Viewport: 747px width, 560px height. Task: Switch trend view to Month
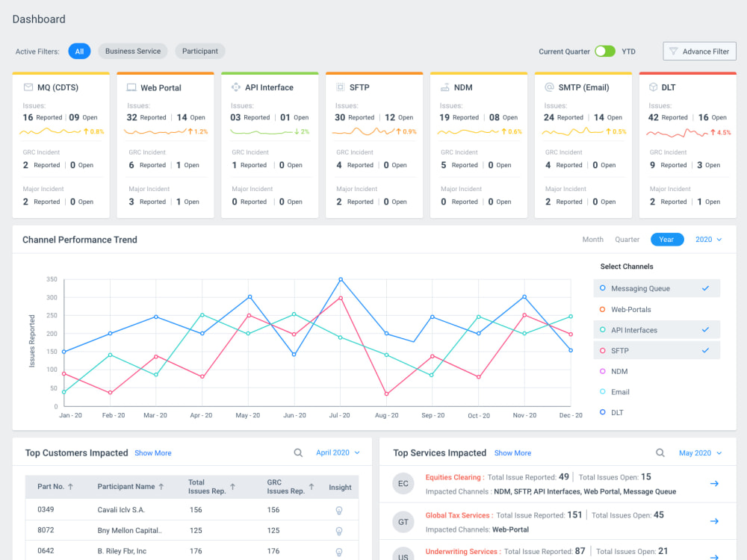(592, 240)
